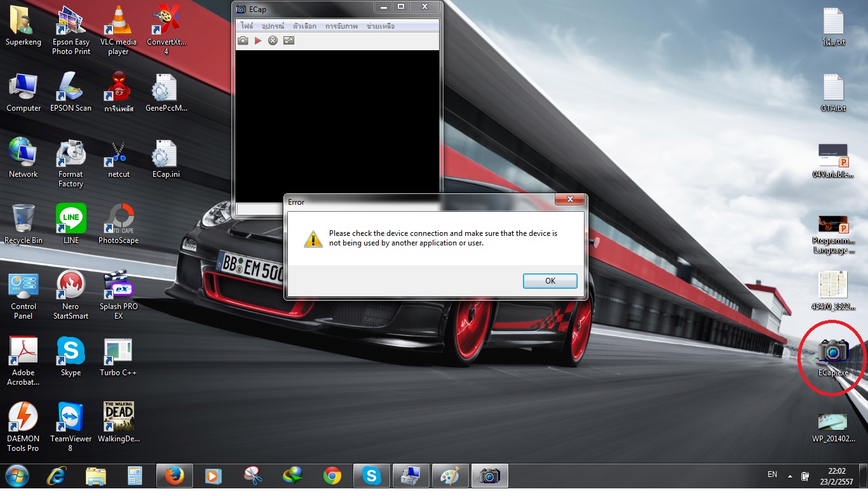Select the DAEMON Tools Pro desktop shortcut
Image resolution: width=868 pixels, height=496 pixels.
point(24,427)
